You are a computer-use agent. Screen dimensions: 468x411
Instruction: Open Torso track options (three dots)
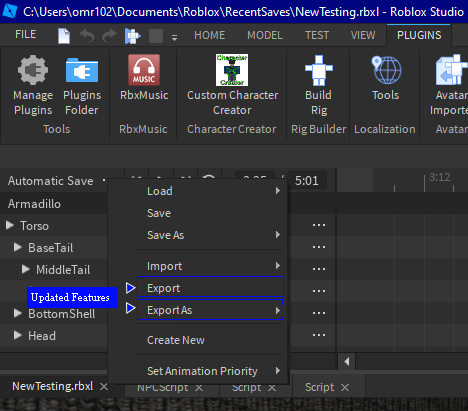coord(319,225)
